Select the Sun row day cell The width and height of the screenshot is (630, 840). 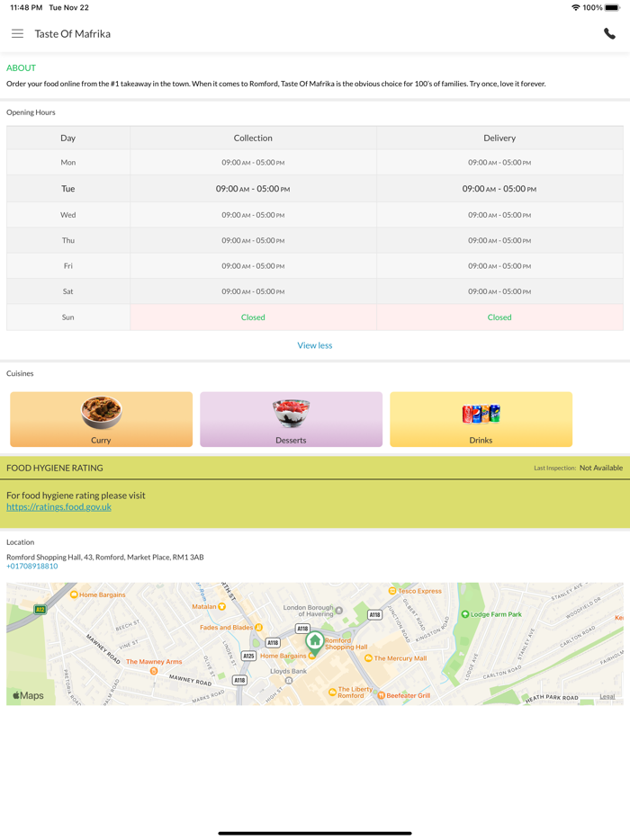click(x=68, y=317)
